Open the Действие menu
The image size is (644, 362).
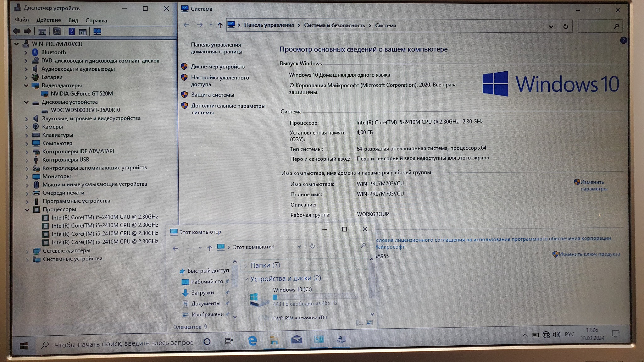point(48,20)
